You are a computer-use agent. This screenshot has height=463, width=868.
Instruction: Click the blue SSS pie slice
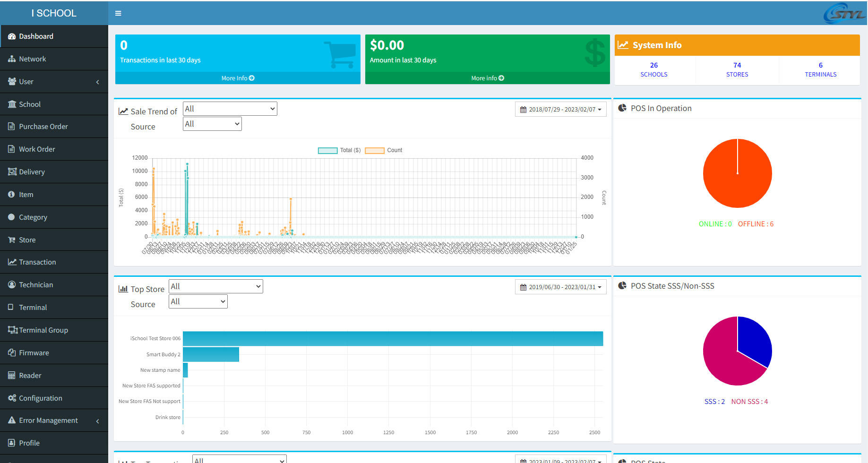point(754,340)
